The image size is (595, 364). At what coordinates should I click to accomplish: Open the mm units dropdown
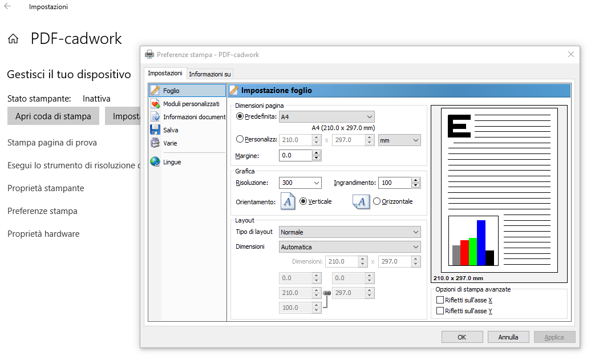point(399,140)
